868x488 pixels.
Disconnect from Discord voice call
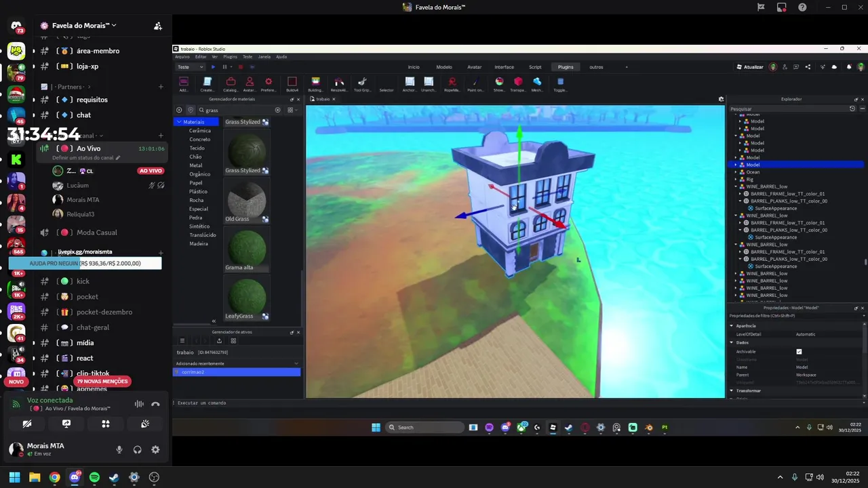[155, 404]
